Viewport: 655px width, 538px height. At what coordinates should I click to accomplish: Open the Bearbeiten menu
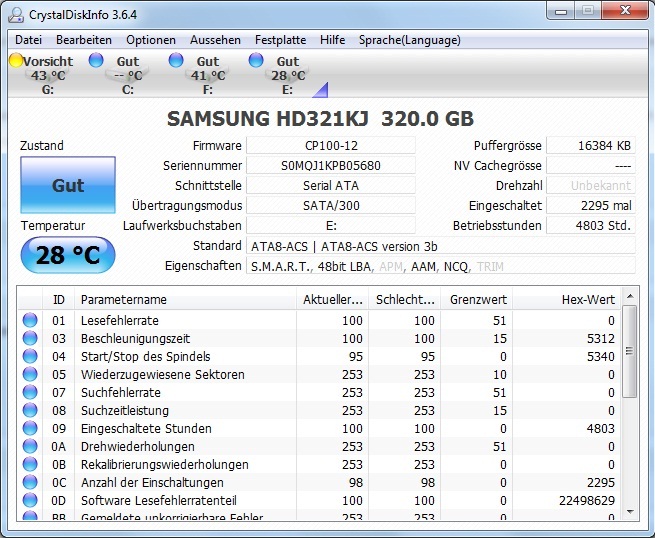pyautogui.click(x=84, y=40)
